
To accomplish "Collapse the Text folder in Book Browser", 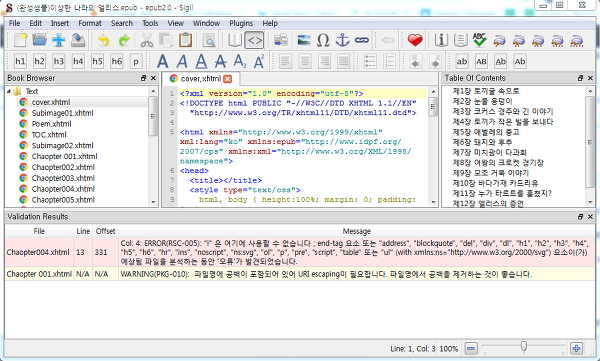I will [x=9, y=91].
